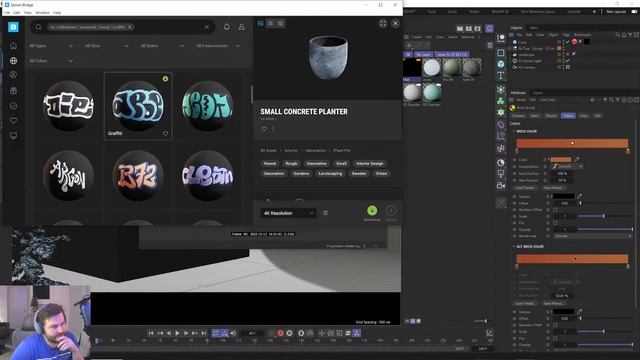
Task: Toggle autokey button next to record
Action: tap(289, 333)
